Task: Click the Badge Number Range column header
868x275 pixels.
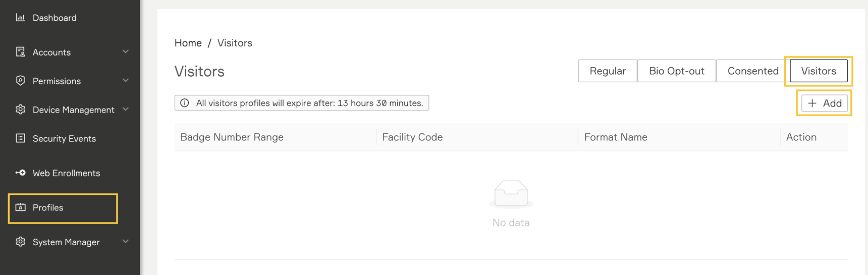Action: coord(232,137)
